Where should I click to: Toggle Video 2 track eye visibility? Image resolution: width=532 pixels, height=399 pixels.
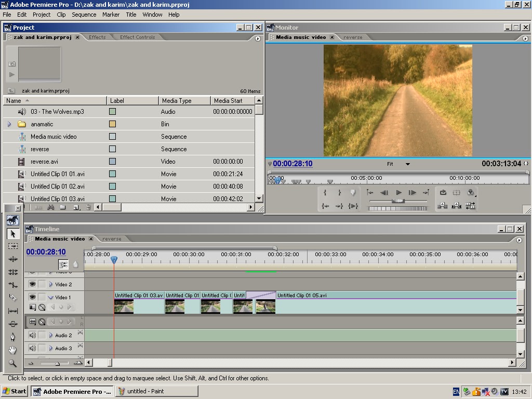(32, 284)
